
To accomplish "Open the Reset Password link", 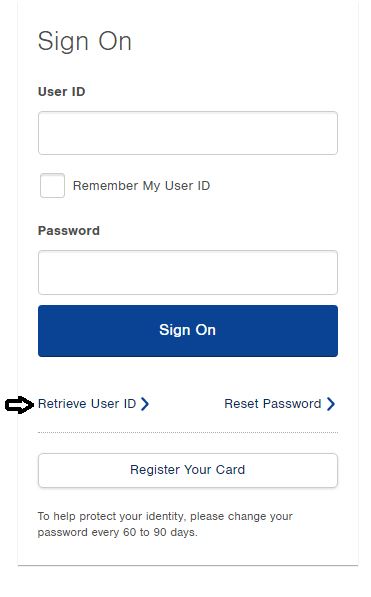I will tap(273, 404).
